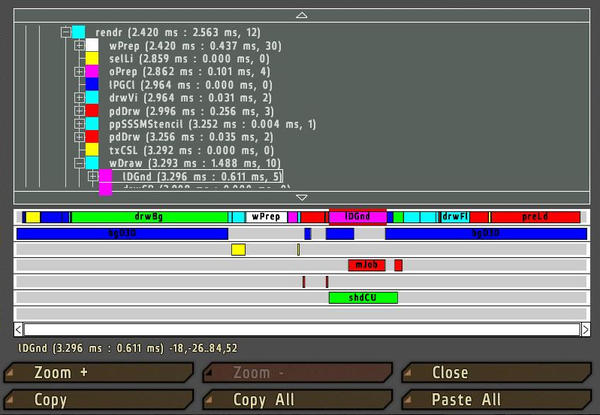
Task: Click the horizontal timeline scrollbar track
Action: (x=300, y=329)
